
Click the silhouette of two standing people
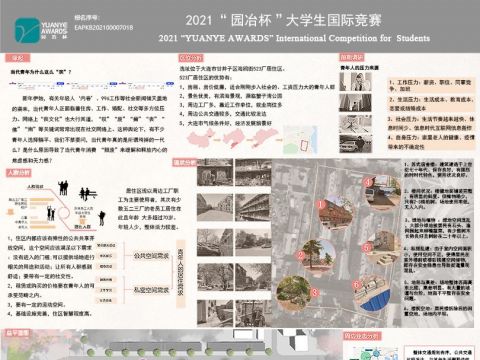pos(63,188)
